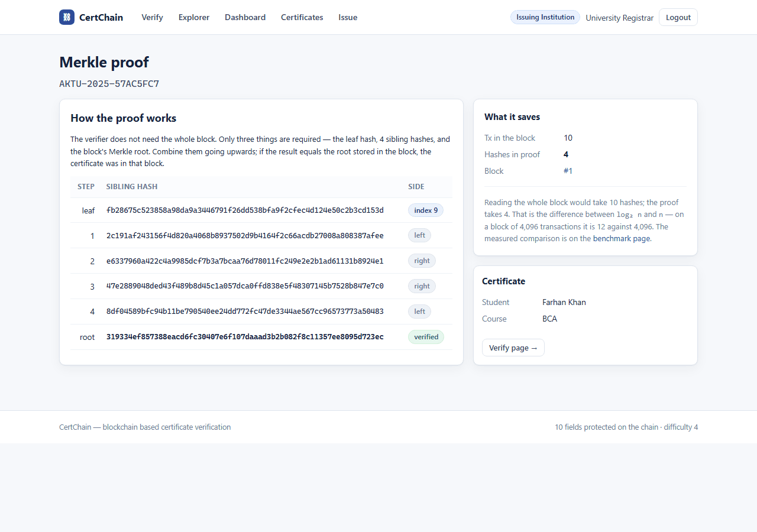Open the benchmark page link
757x532 pixels.
coord(621,239)
